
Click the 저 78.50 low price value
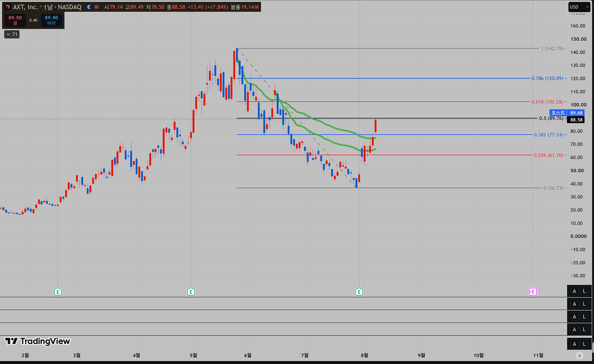tap(155, 7)
